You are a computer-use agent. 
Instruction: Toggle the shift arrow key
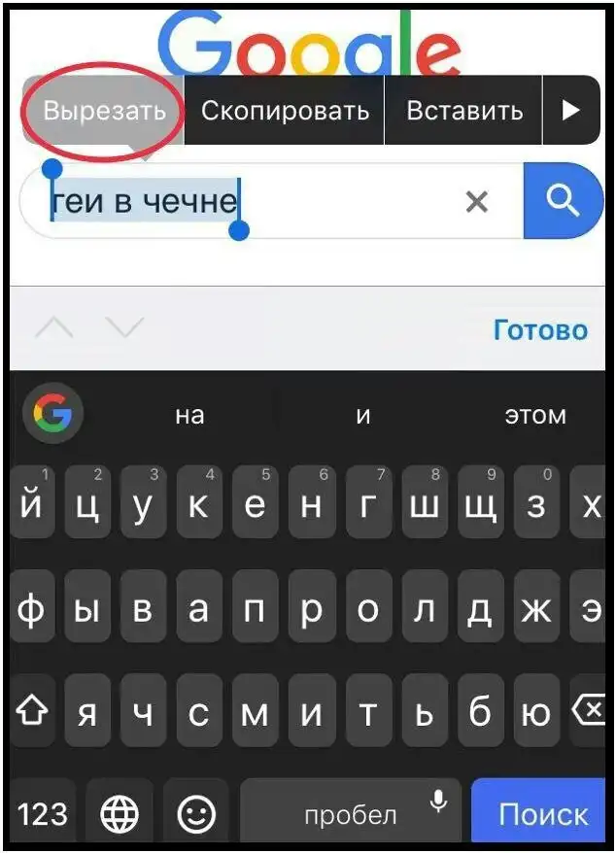(x=32, y=710)
